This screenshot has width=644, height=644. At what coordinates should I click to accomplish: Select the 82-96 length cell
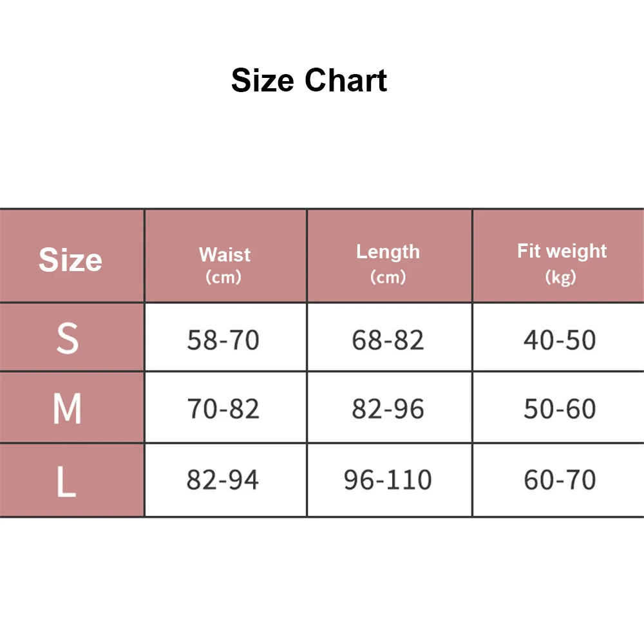pyautogui.click(x=388, y=409)
